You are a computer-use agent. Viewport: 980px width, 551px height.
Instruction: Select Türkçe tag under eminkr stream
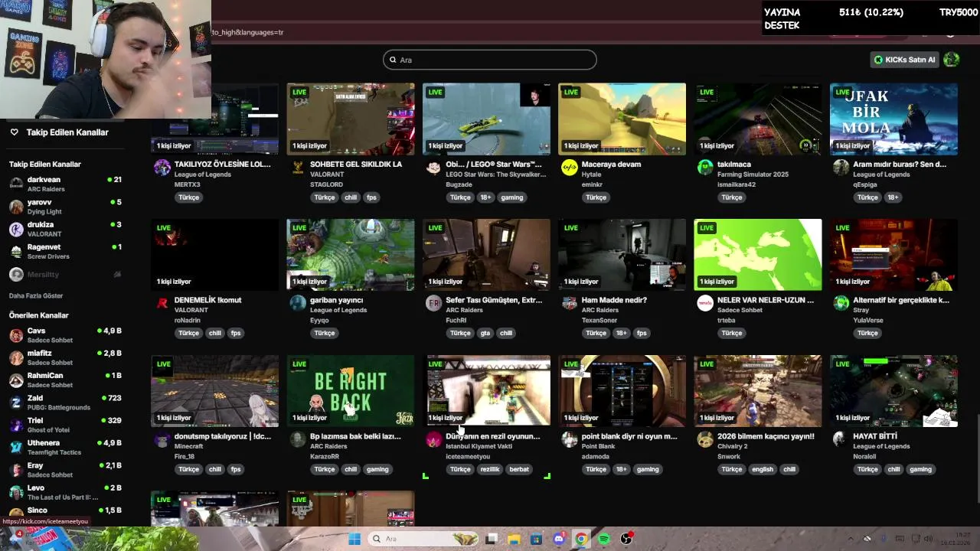click(x=596, y=197)
